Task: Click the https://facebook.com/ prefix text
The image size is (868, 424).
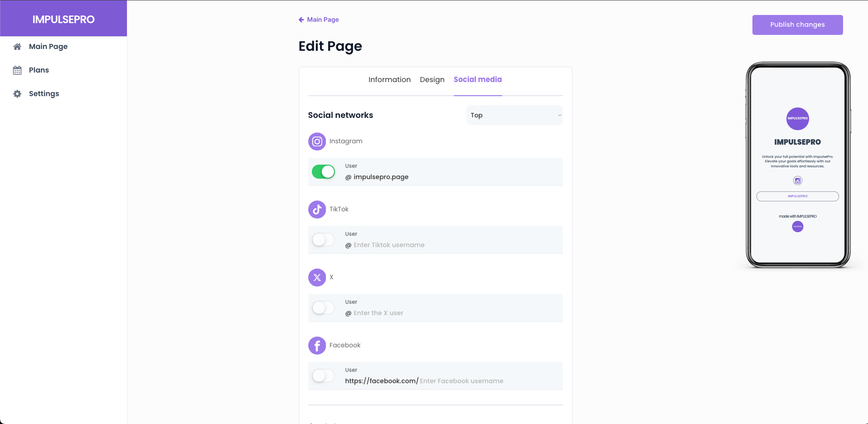Action: pos(382,381)
